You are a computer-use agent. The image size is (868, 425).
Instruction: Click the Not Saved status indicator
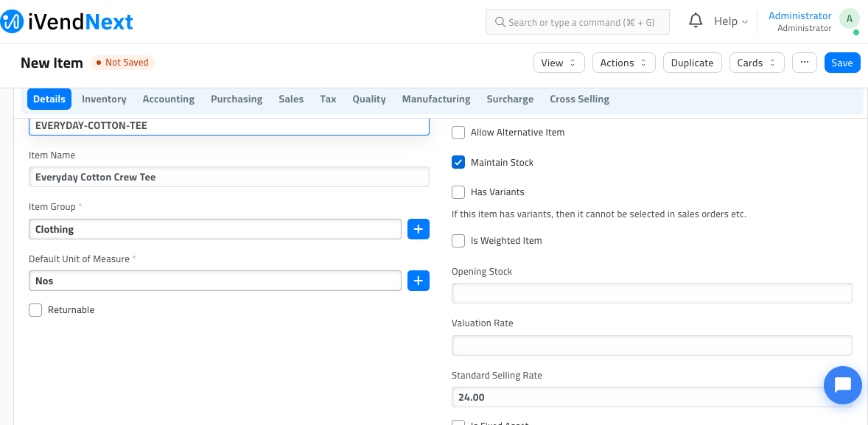[122, 63]
